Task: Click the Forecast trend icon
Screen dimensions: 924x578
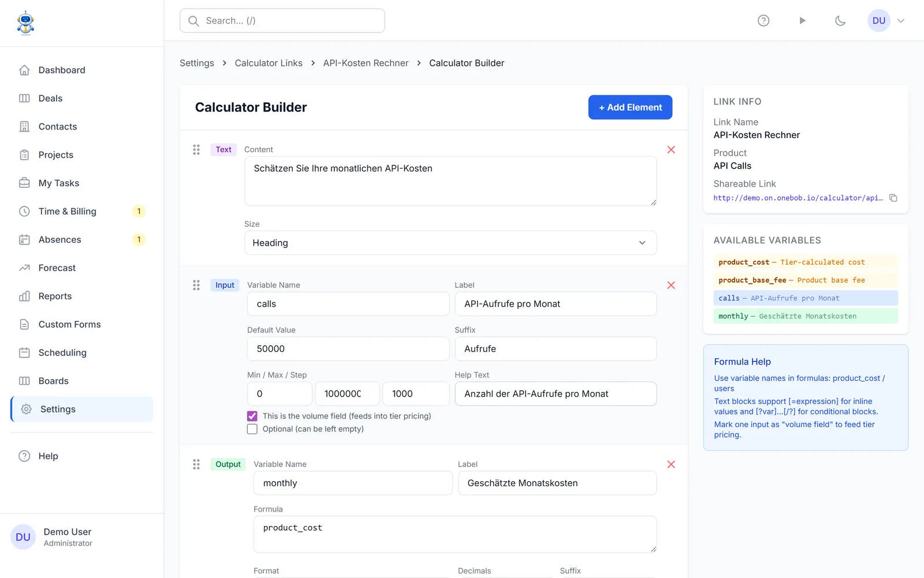Action: click(24, 268)
